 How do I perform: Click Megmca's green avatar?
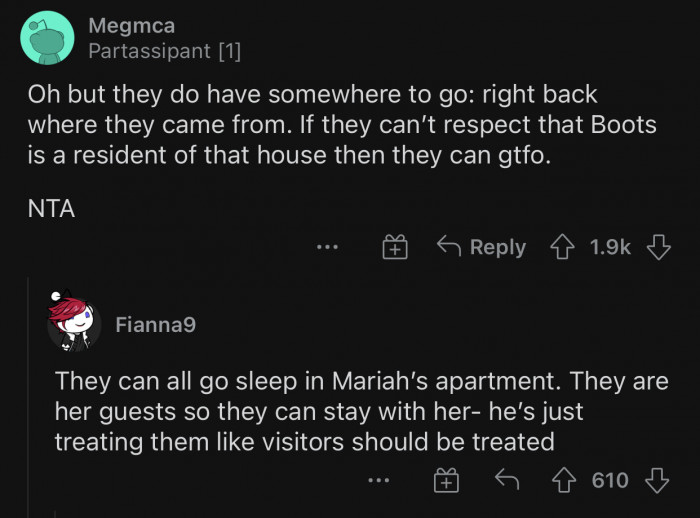46,38
